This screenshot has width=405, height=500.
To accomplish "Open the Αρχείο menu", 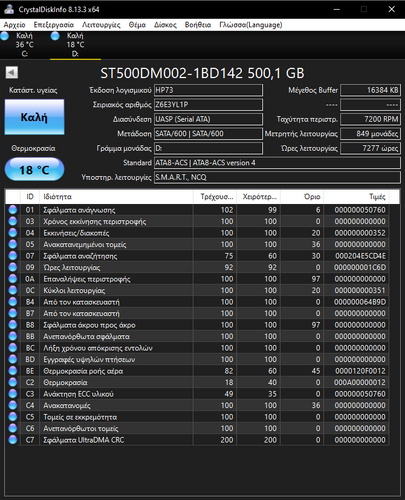I will pos(14,25).
